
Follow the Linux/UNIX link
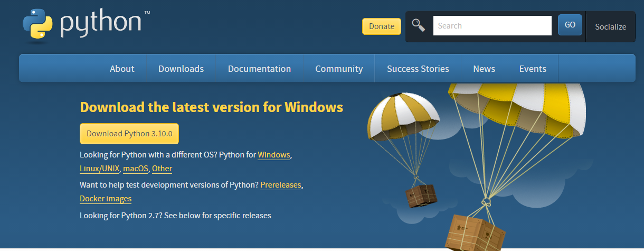click(100, 169)
